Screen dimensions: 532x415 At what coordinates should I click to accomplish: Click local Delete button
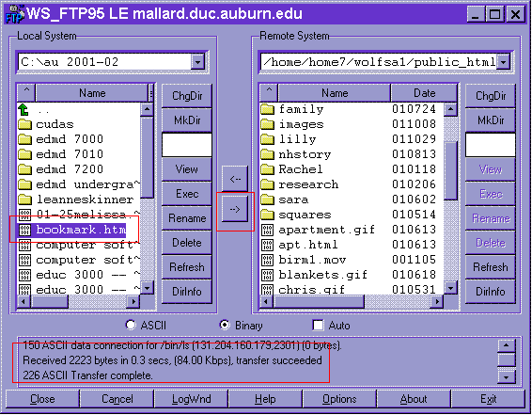pos(187,243)
